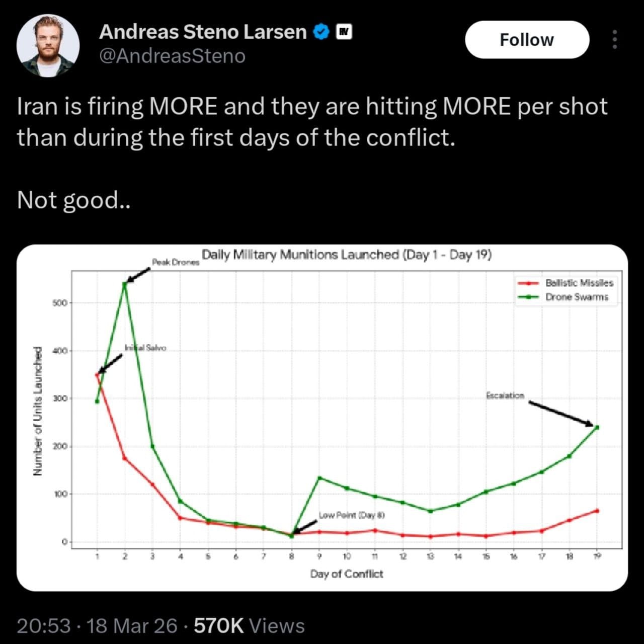Click the Andreas Steno Larsen display name

tap(203, 32)
